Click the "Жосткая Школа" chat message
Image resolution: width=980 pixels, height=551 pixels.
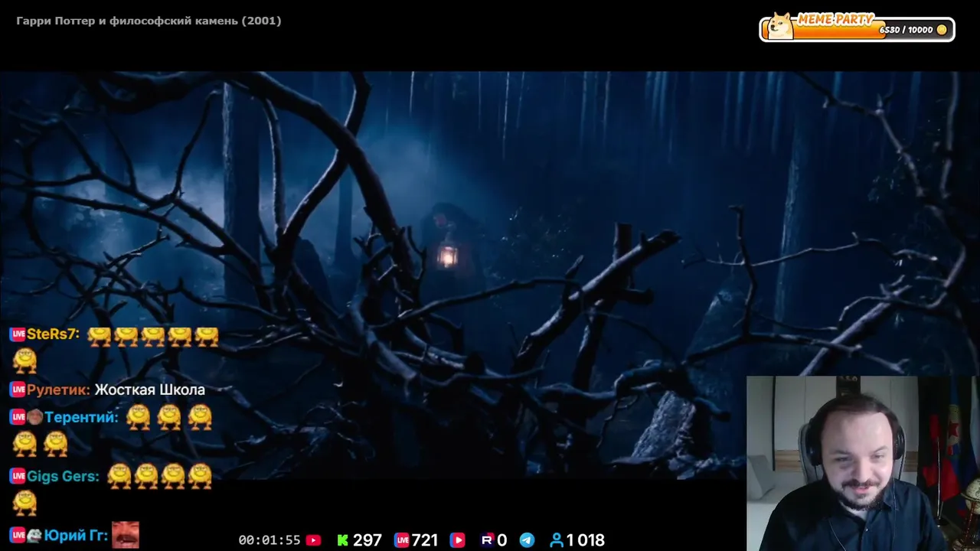pos(150,390)
